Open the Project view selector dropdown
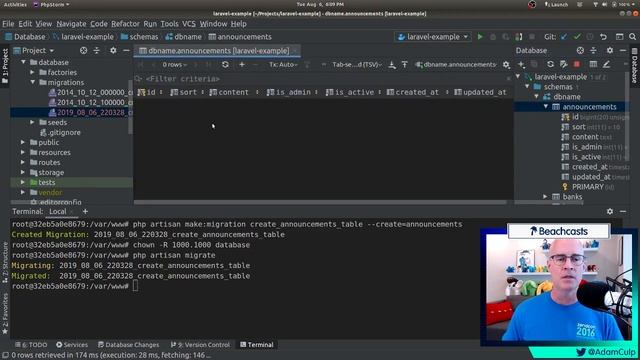640x360 pixels. 34,51
